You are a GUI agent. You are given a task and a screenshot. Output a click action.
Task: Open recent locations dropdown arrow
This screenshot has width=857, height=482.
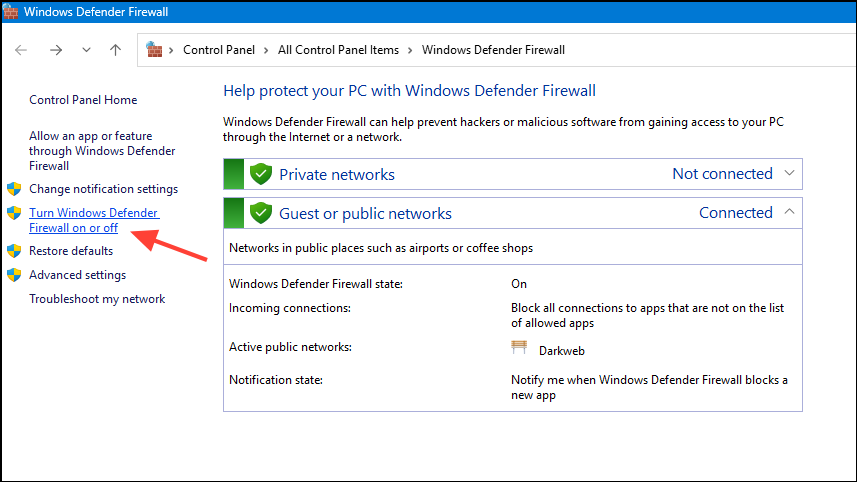pyautogui.click(x=86, y=50)
